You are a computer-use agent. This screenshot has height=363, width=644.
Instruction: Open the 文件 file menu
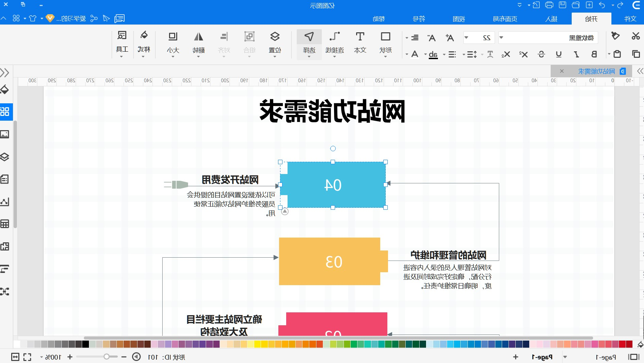pyautogui.click(x=630, y=19)
